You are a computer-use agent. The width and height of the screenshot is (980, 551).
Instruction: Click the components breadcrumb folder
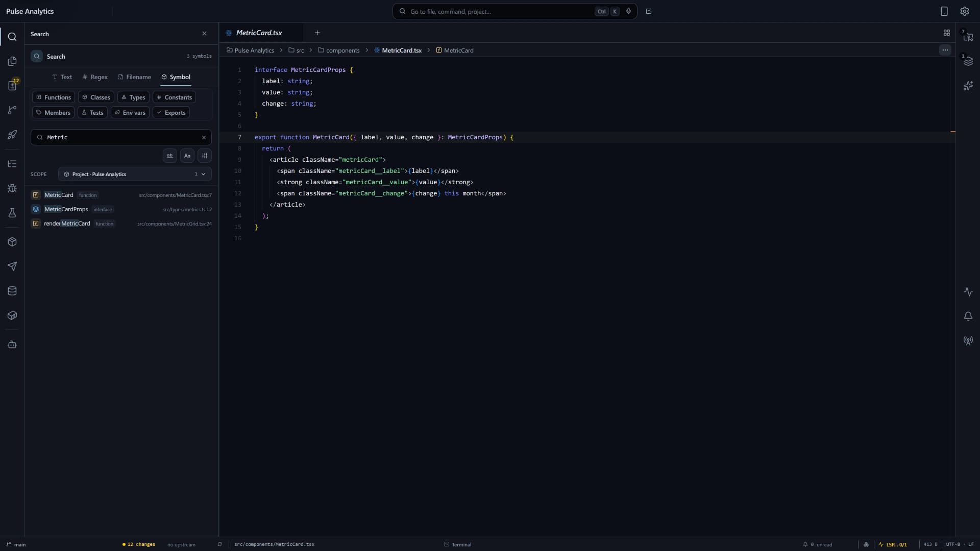tap(338, 50)
